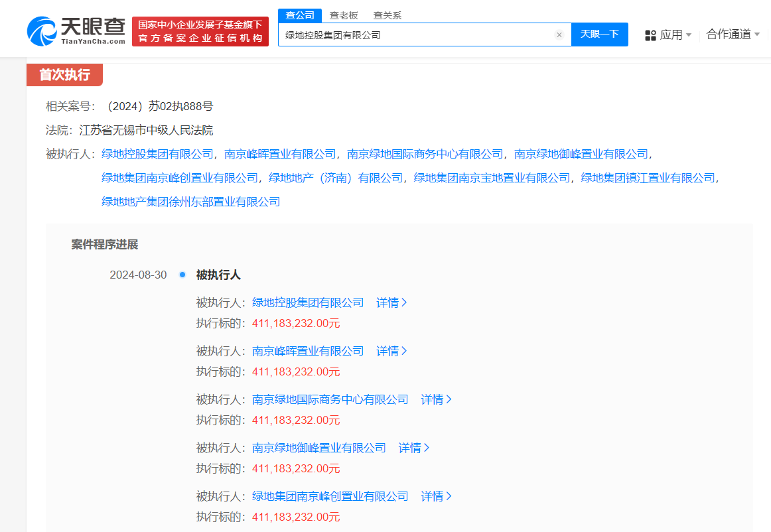Expand 详情 for 绿地控股集团有限公司
Image resolution: width=771 pixels, height=532 pixels.
[x=391, y=302]
